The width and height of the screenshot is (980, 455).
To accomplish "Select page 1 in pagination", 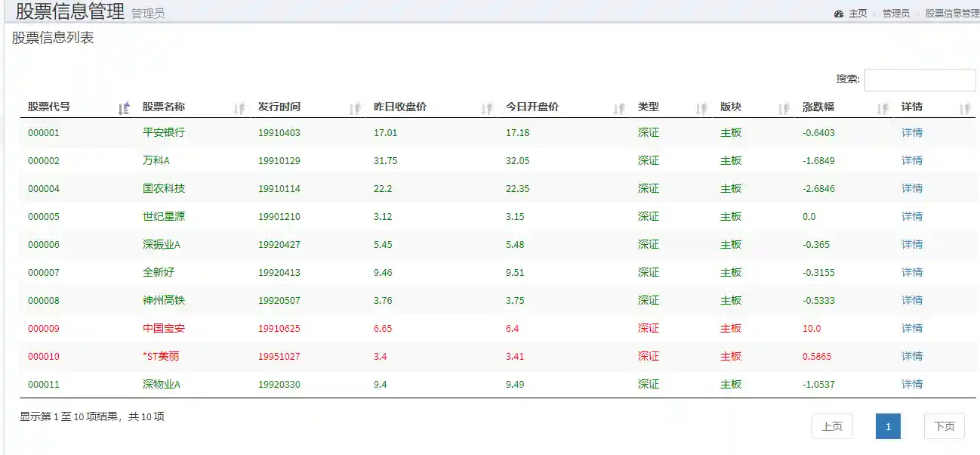I will point(888,426).
